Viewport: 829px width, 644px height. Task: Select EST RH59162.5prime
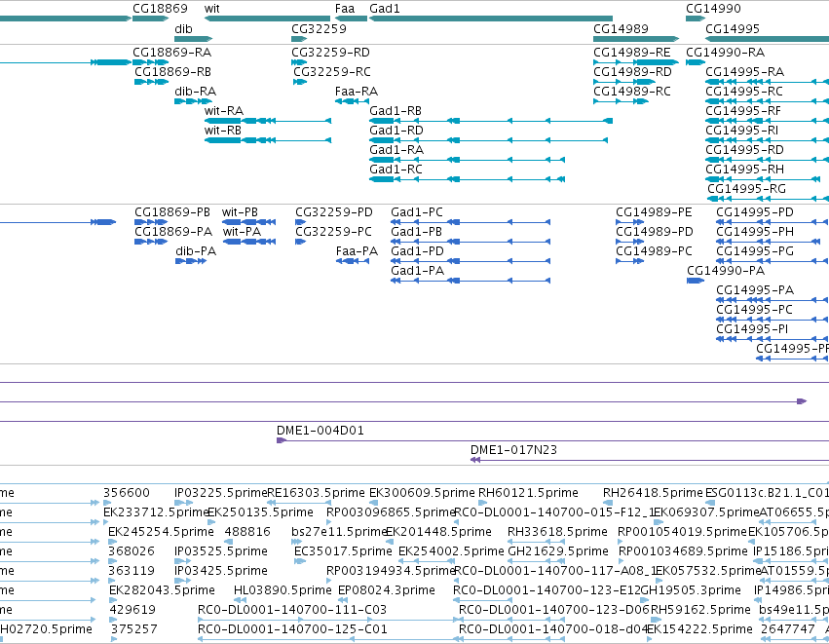655,620
